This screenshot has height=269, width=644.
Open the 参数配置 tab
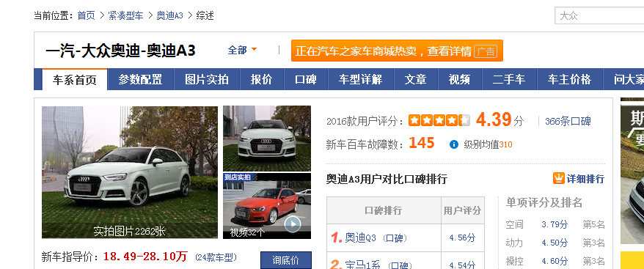coord(141,80)
